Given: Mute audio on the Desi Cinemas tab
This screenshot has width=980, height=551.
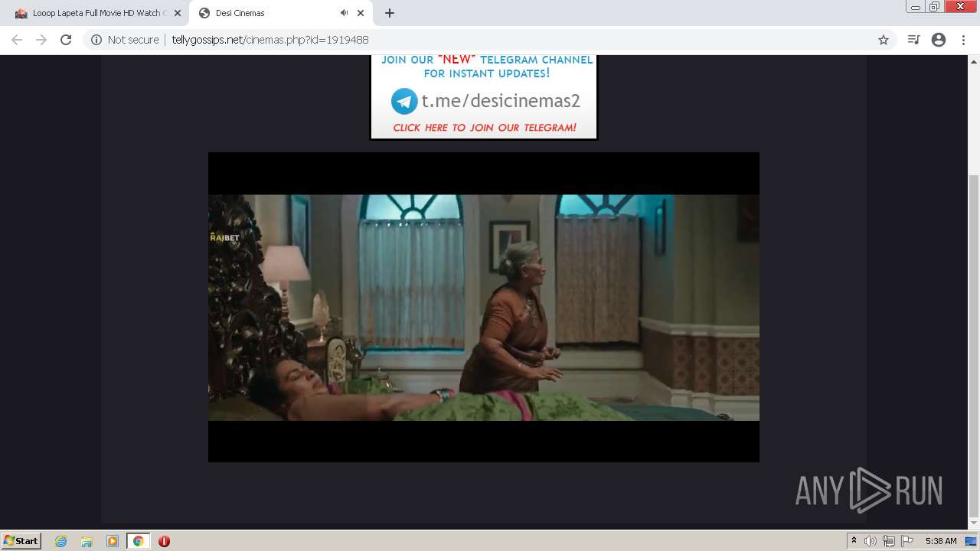Looking at the screenshot, I should 344,13.
